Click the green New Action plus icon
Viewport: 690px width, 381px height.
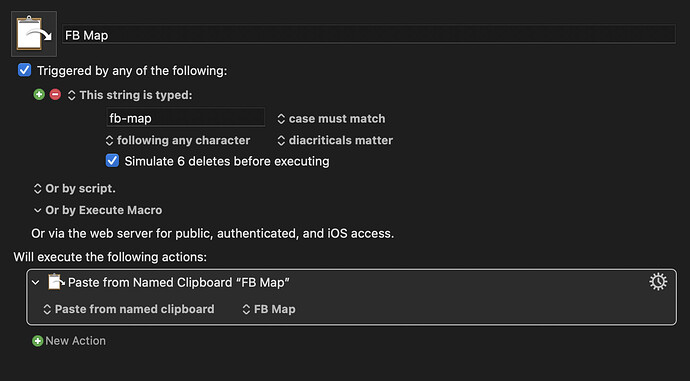pyautogui.click(x=37, y=341)
